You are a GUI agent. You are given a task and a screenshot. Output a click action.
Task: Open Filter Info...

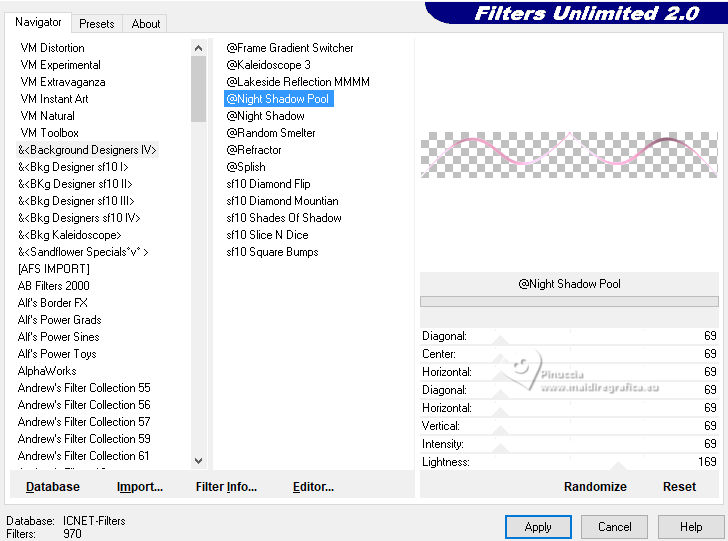[x=226, y=487]
